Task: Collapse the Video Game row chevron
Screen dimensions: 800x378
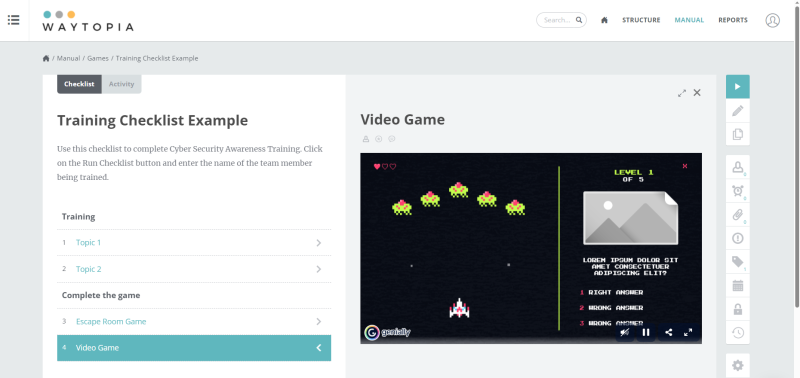Action: [318, 348]
